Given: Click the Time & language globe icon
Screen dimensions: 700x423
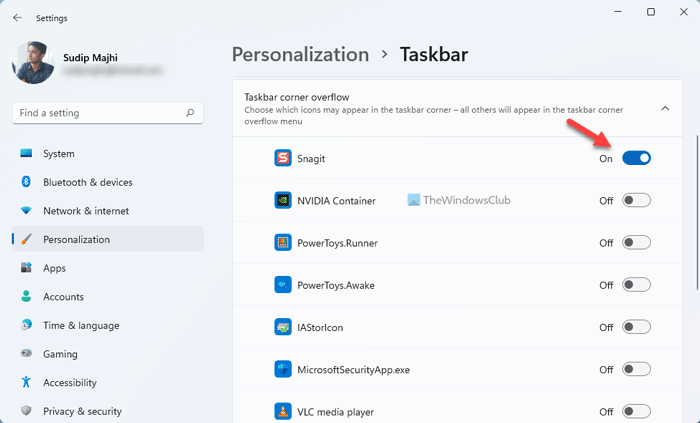Looking at the screenshot, I should coord(26,325).
